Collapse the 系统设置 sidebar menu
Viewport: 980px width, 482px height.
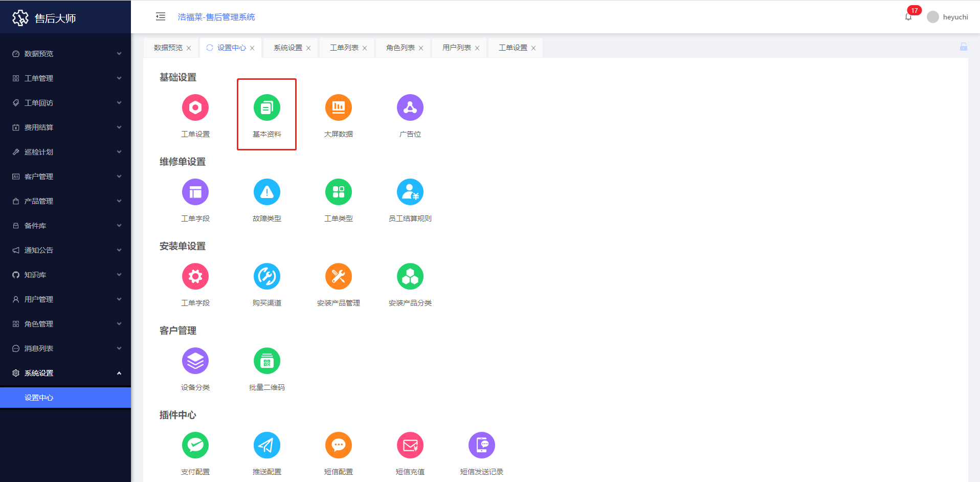[x=65, y=373]
